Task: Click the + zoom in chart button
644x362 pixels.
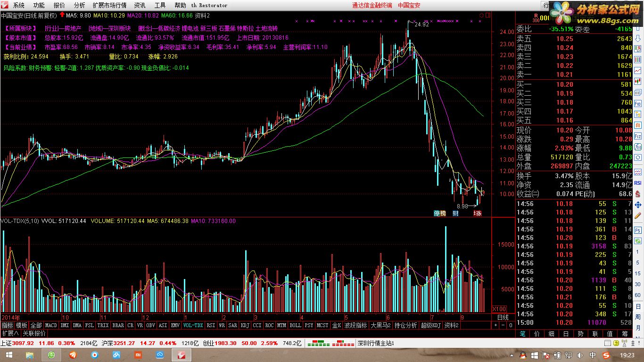Action: tap(496, 325)
